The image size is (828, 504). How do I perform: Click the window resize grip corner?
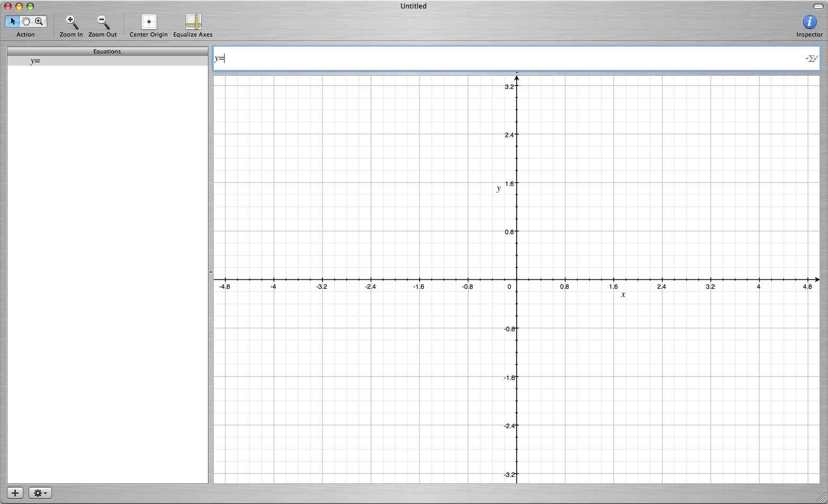[x=822, y=498]
